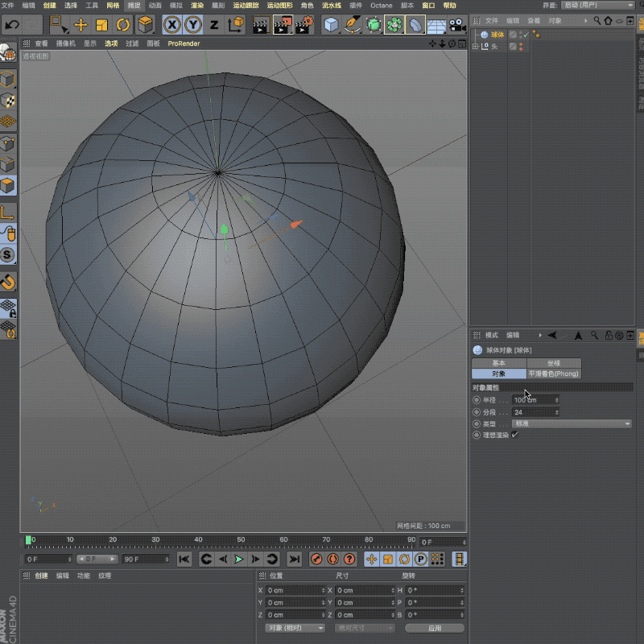This screenshot has height=644, width=644.
Task: Open the Render Settings gear clapperboard
Action: click(x=304, y=25)
